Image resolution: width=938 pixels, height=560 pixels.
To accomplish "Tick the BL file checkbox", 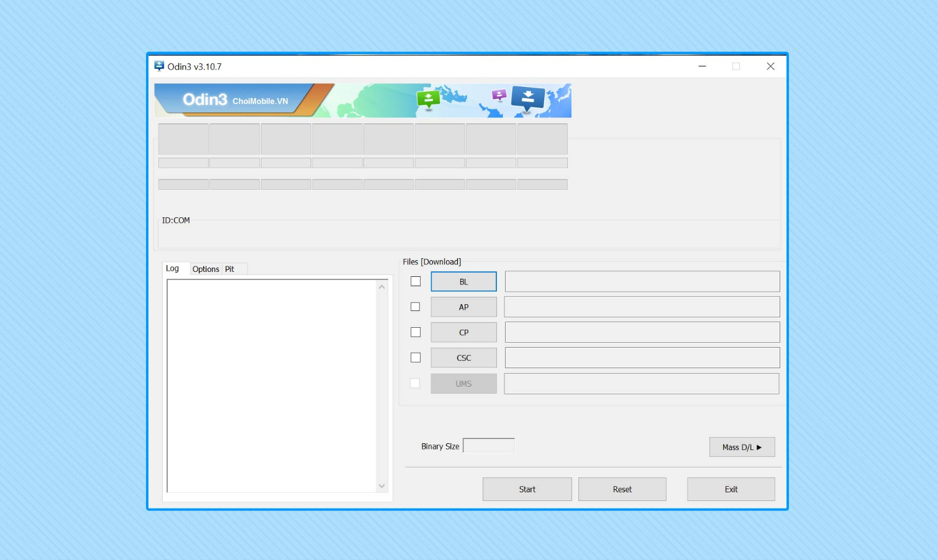I will [416, 281].
